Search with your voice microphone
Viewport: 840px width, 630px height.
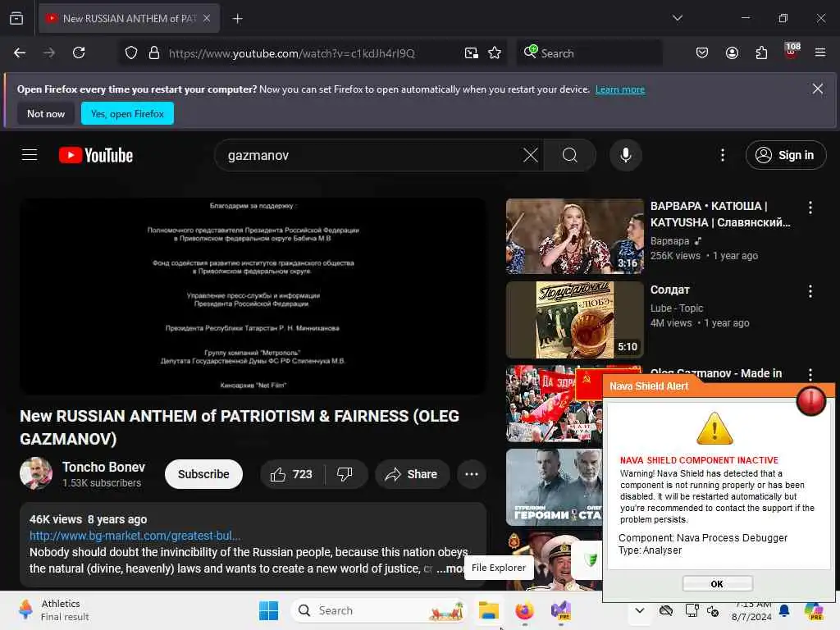[x=625, y=155]
